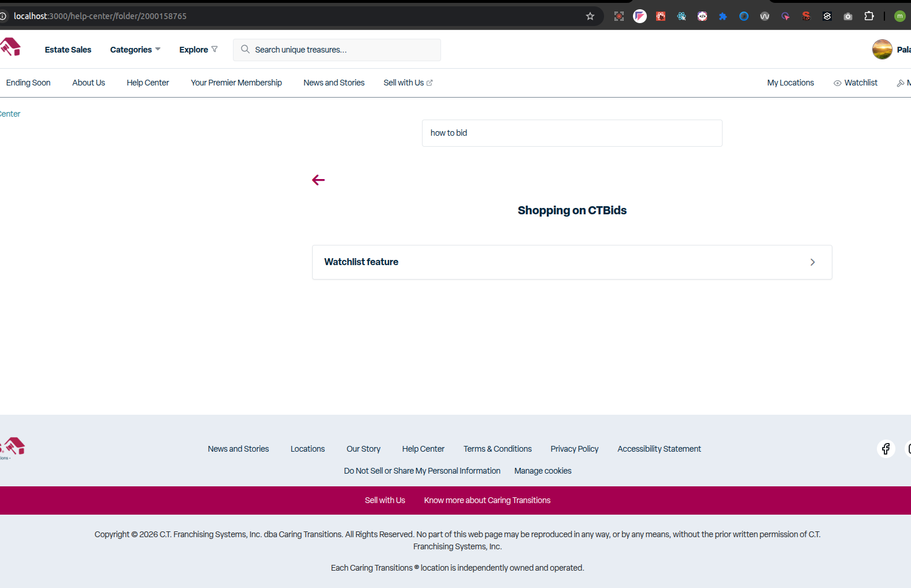Click the 'Shopping on CTBids' heading
911x588 pixels.
pyautogui.click(x=572, y=210)
